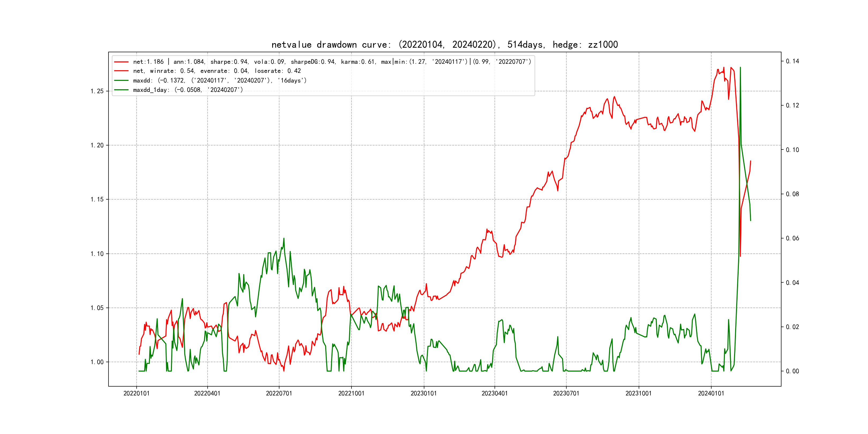This screenshot has height=434, width=868.
Task: Click the 20231001 x-axis date label
Action: click(638, 393)
